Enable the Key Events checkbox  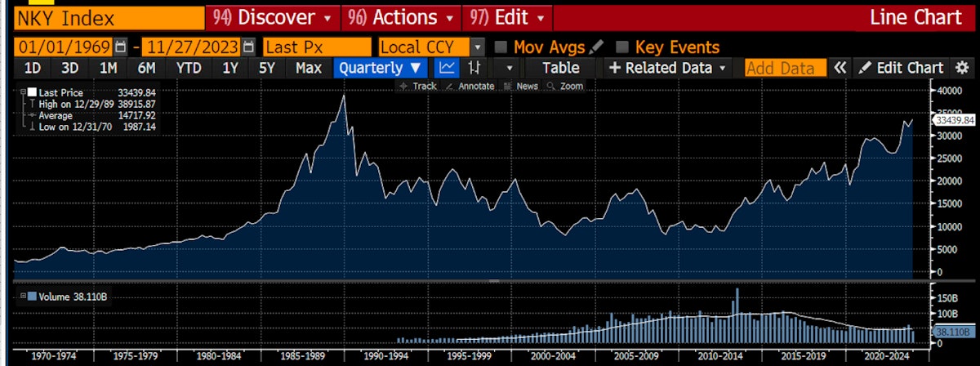623,47
